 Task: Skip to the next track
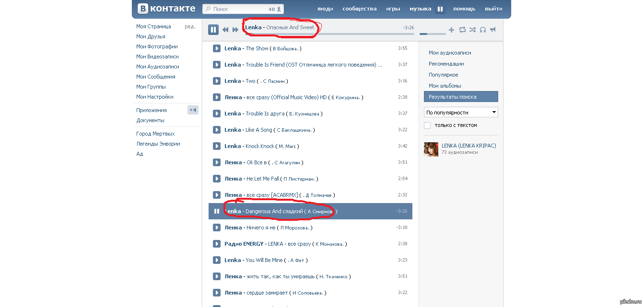[x=235, y=30]
